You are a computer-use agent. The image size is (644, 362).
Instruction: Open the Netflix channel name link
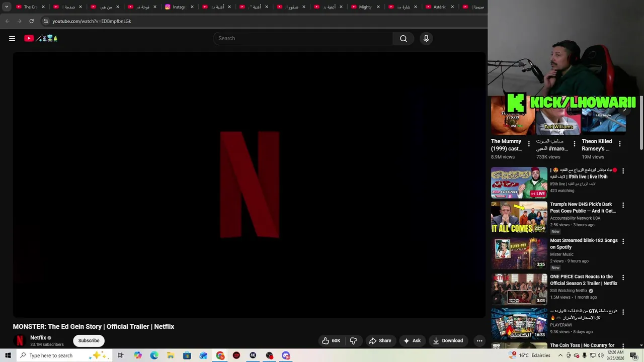tap(38, 338)
